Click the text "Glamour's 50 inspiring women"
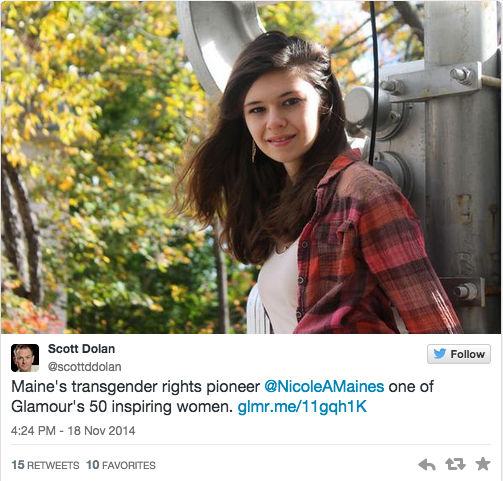 coord(120,407)
